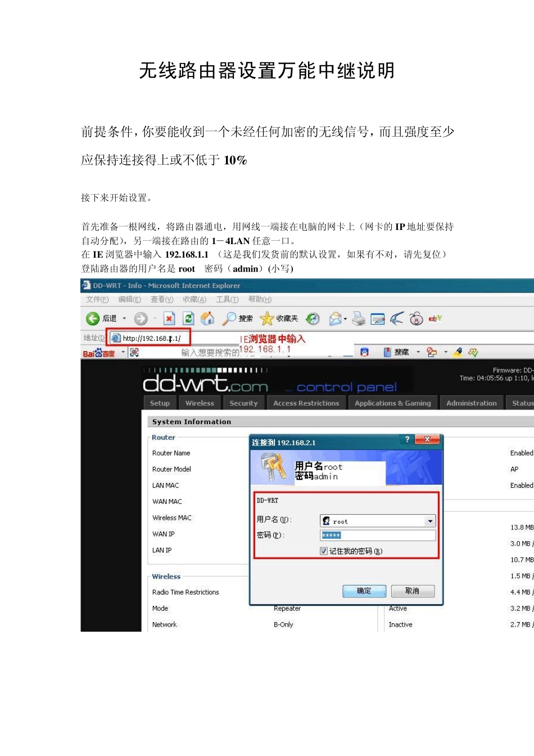Screen dimensions: 534x756
Task: Open the Applications & Gaming tab
Action: point(393,403)
